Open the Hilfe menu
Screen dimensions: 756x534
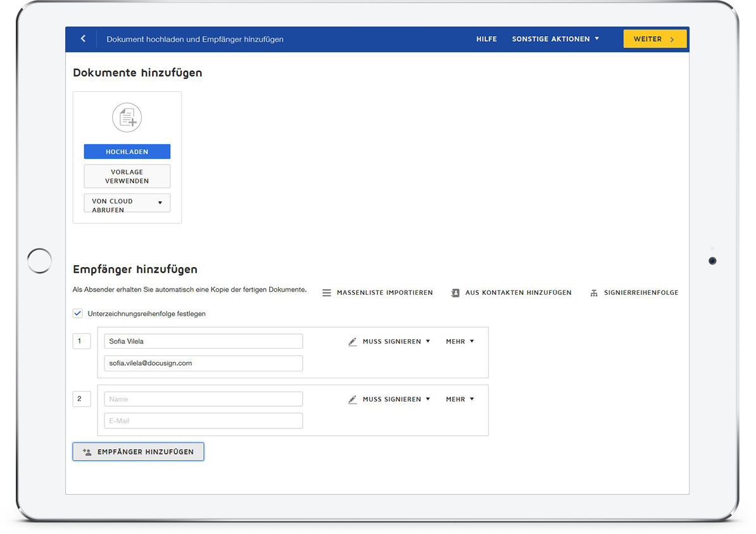[x=486, y=39]
